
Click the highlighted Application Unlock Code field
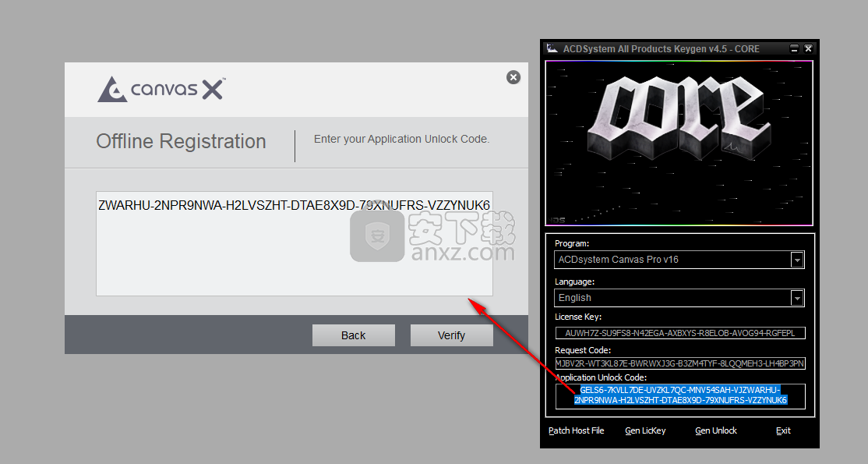[x=679, y=395]
